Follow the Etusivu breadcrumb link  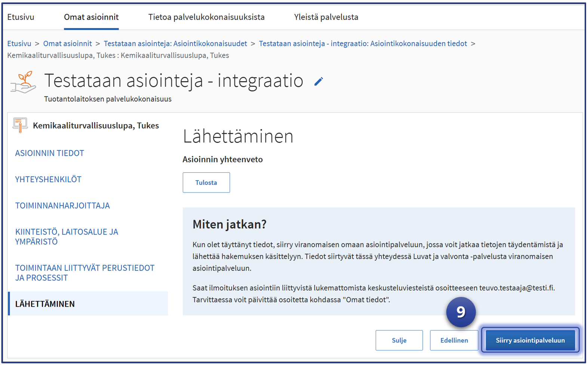pyautogui.click(x=19, y=44)
